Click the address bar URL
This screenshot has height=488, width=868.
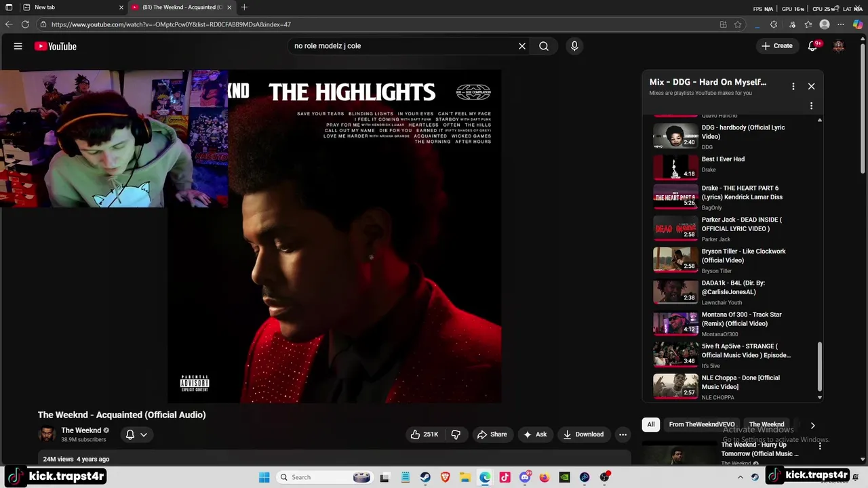pos(171,24)
